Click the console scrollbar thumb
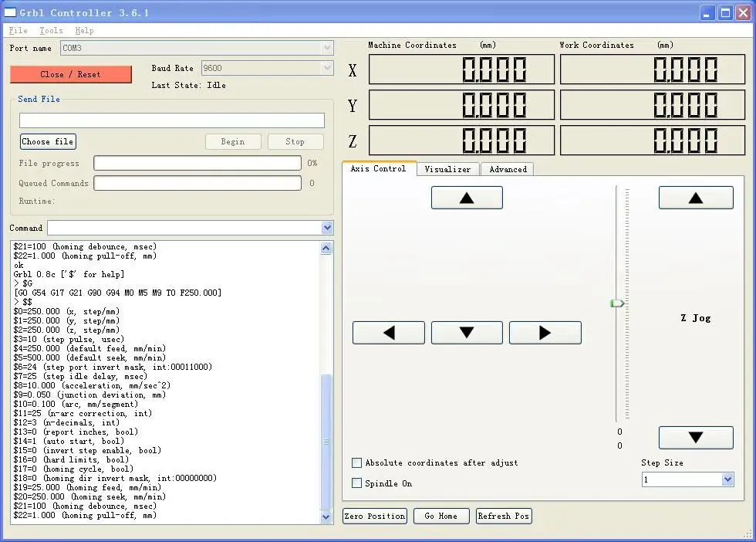 (326, 442)
